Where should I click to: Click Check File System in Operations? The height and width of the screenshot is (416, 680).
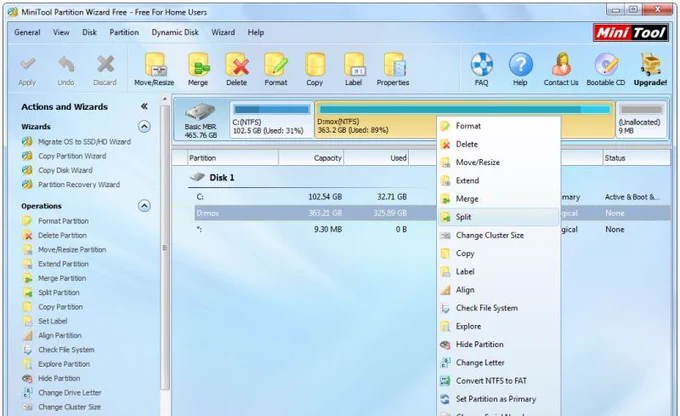click(66, 350)
